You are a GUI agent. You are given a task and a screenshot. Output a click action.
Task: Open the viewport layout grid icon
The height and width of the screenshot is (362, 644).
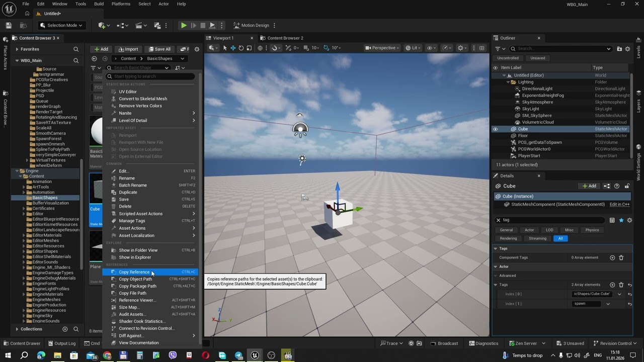481,48
